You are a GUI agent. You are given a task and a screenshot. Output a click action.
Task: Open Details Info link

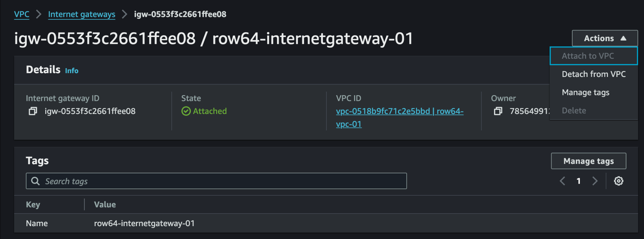(x=72, y=71)
